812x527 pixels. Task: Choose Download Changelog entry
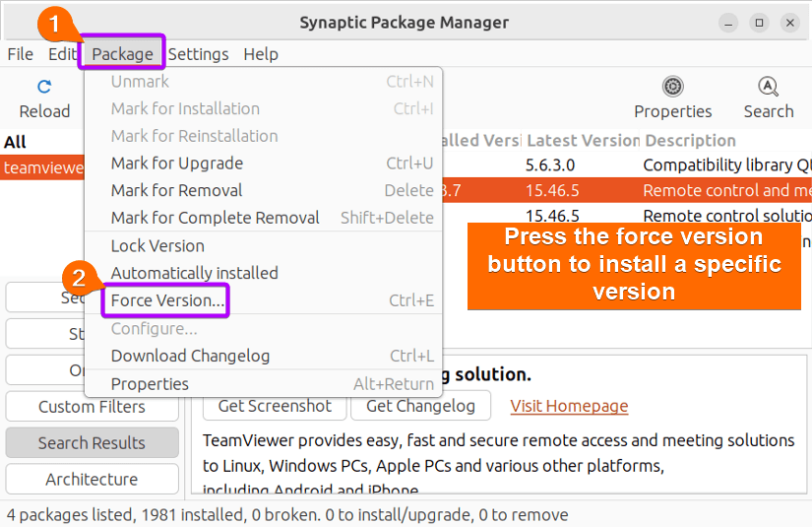click(264, 356)
